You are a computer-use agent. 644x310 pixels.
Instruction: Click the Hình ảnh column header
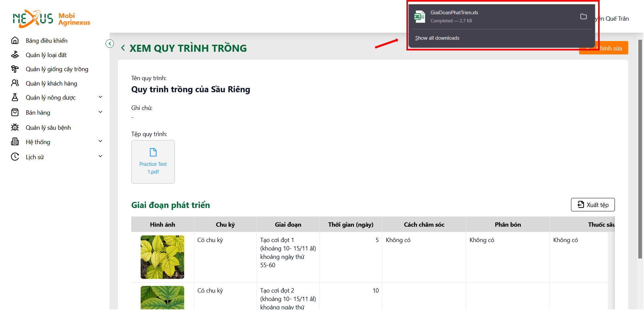[162, 225]
